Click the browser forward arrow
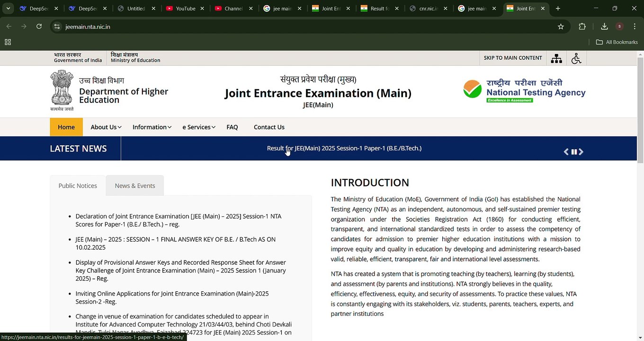 (24, 27)
